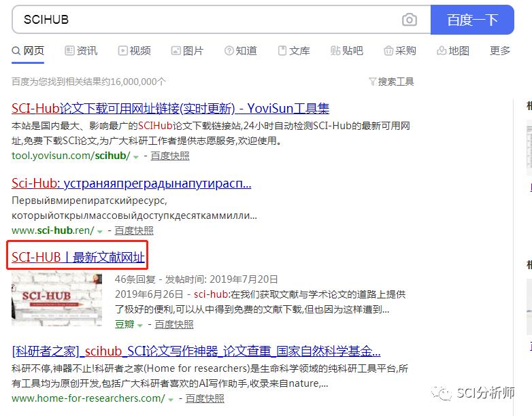Expand dropdown arrow beside home-for-researchers URL
Image resolution: width=532 pixels, height=416 pixels.
click(x=171, y=400)
